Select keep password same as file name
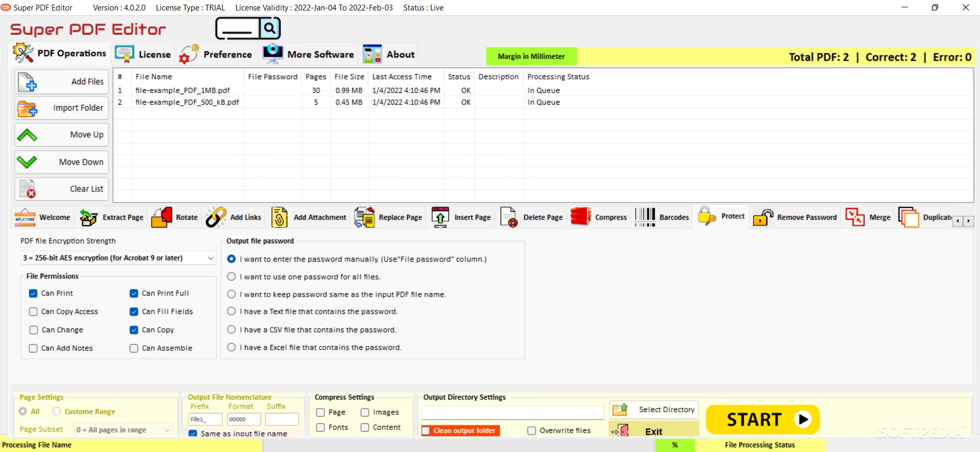 (x=231, y=295)
